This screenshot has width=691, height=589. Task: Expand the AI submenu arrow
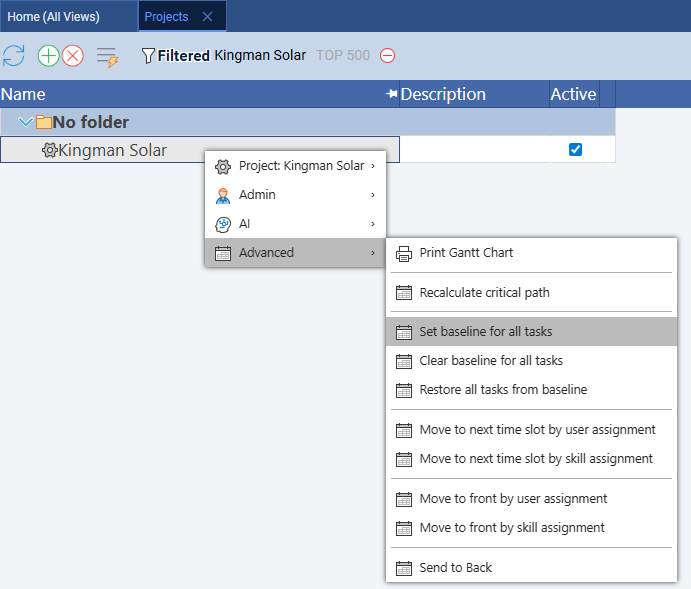[x=373, y=224]
